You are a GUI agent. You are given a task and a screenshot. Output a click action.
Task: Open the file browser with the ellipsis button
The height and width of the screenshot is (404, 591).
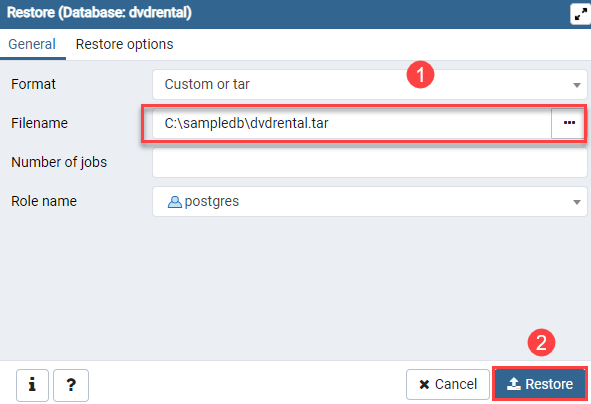569,123
